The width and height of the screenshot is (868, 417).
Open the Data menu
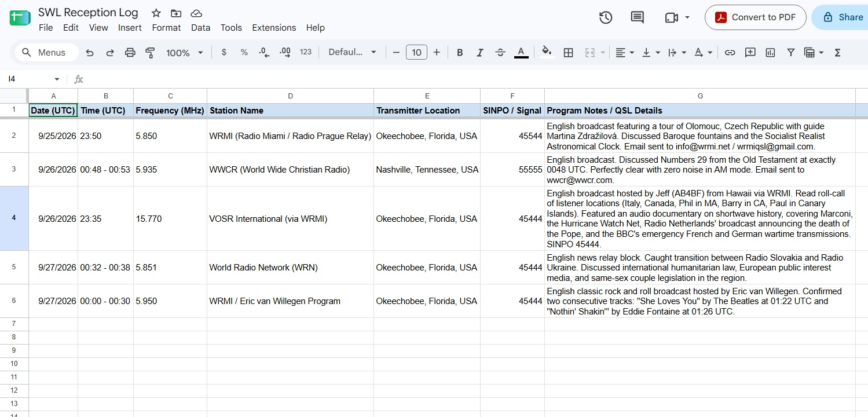click(200, 28)
